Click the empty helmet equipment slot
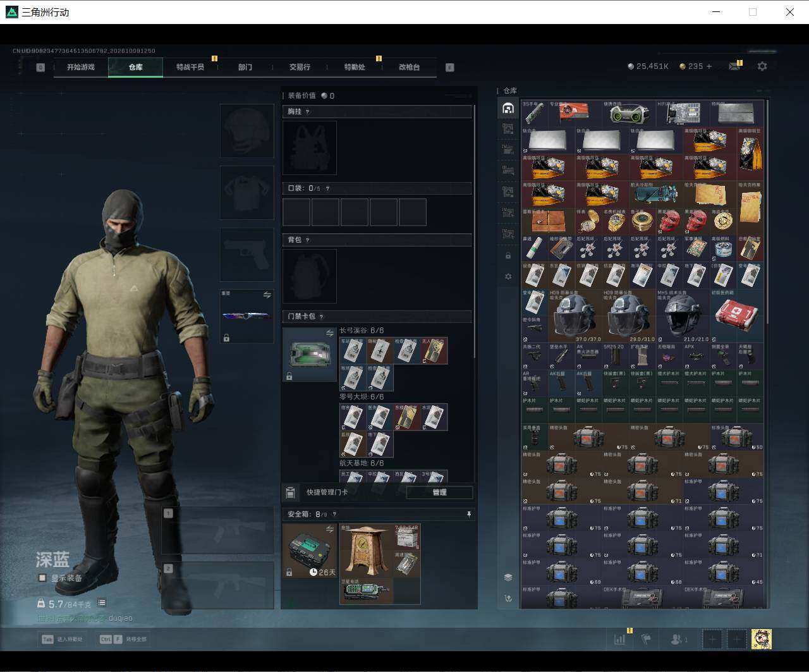The width and height of the screenshot is (809, 672). (x=246, y=131)
